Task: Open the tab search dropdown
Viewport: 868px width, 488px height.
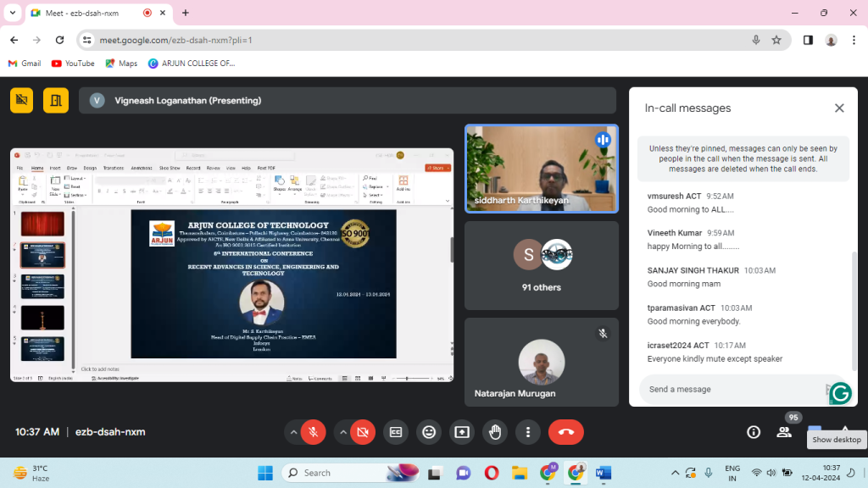Action: point(13,13)
